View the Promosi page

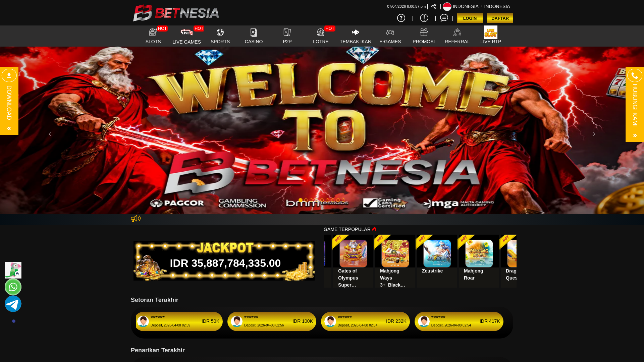coord(424,36)
